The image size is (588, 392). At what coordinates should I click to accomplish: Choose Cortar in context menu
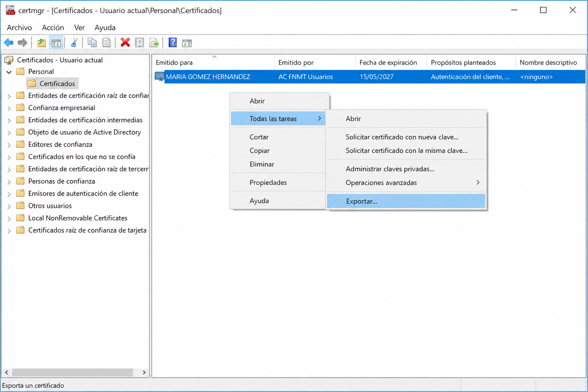coord(278,137)
